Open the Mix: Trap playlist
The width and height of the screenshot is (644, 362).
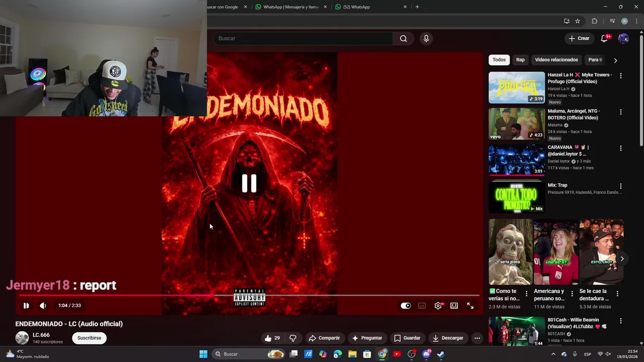(x=517, y=197)
